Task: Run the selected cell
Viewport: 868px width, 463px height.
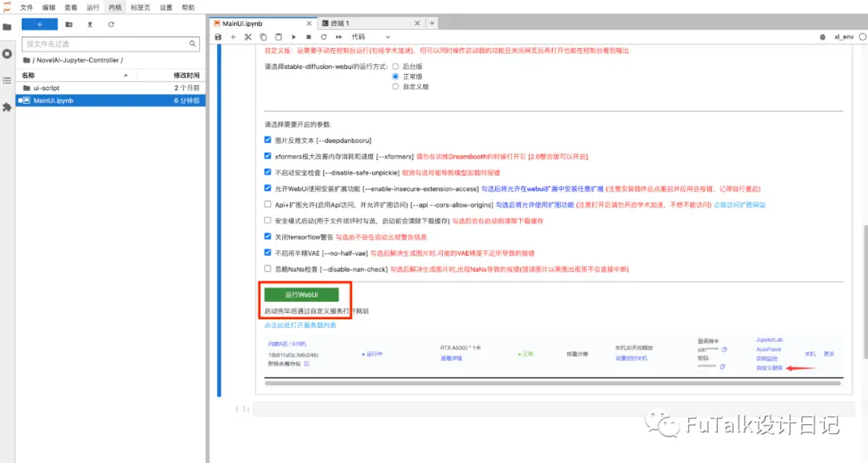Action: [x=293, y=37]
